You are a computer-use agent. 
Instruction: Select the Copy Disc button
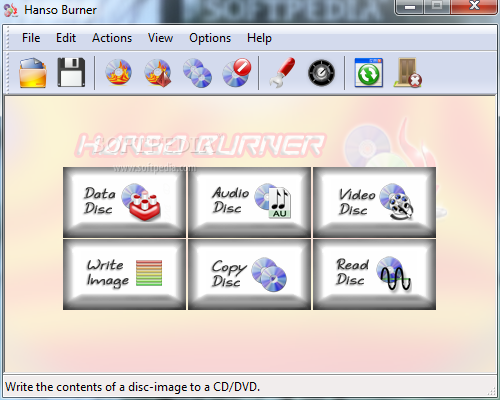tap(249, 274)
